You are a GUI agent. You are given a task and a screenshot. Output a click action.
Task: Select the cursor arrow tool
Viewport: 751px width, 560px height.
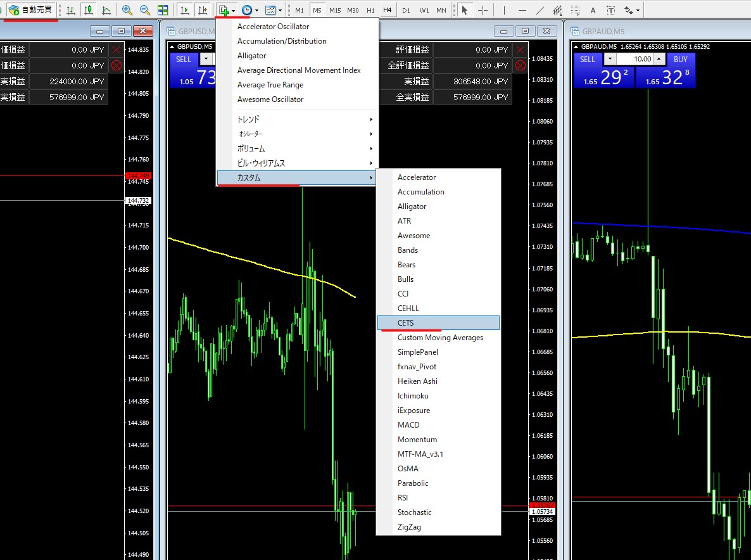464,10
